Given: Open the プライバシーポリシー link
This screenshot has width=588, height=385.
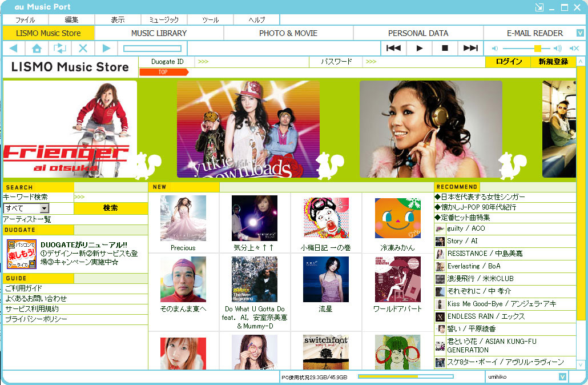Looking at the screenshot, I should coord(37,319).
